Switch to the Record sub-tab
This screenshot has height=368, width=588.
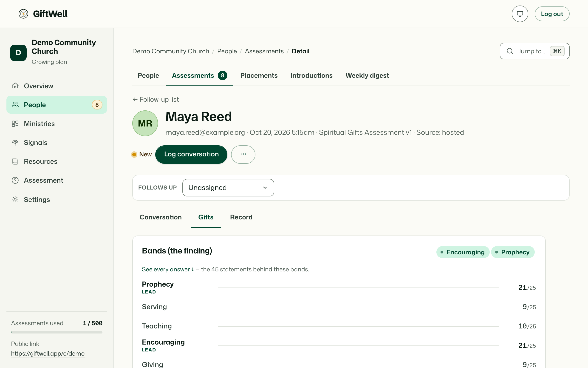pos(241,217)
